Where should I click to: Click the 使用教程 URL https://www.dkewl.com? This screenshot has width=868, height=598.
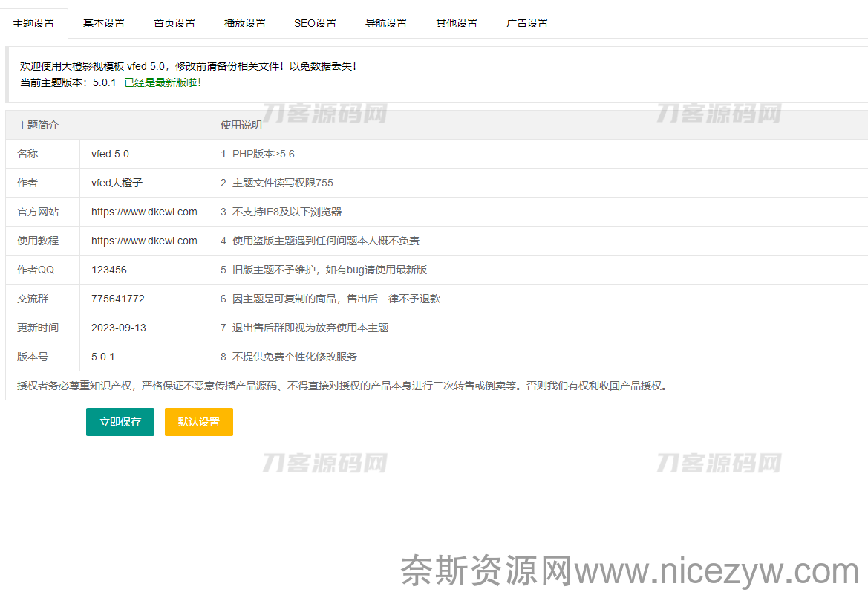point(144,241)
